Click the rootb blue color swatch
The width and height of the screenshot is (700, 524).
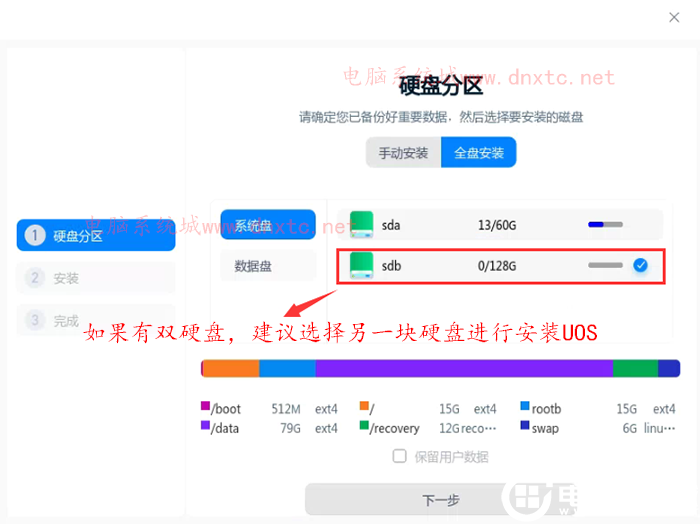pos(525,405)
